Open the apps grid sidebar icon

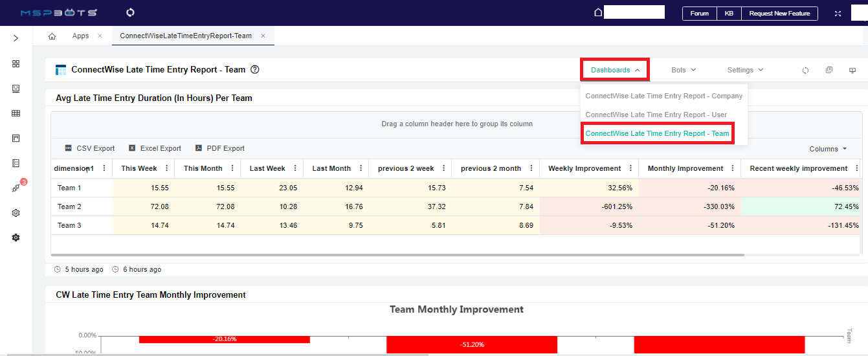click(16, 63)
